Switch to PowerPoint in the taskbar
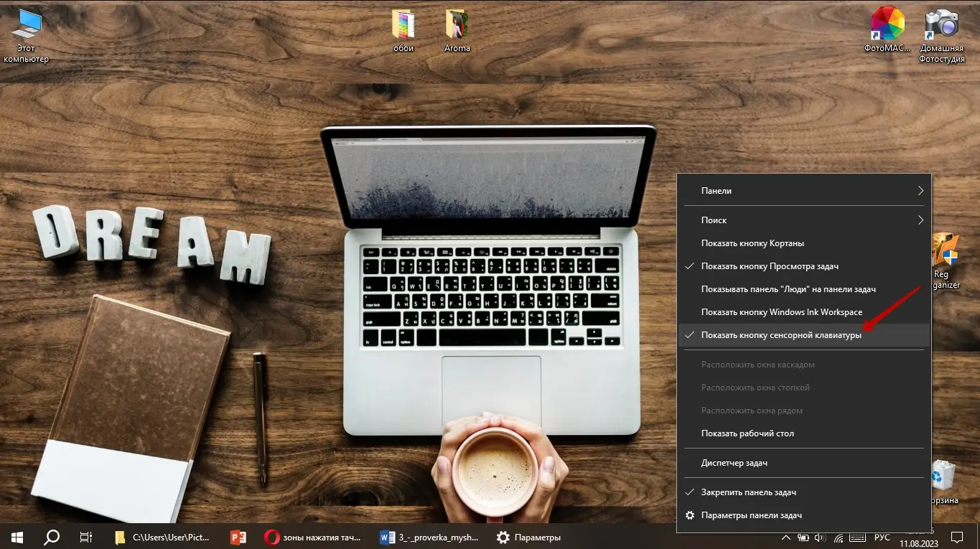Viewport: 980px width, 549px height. click(238, 537)
